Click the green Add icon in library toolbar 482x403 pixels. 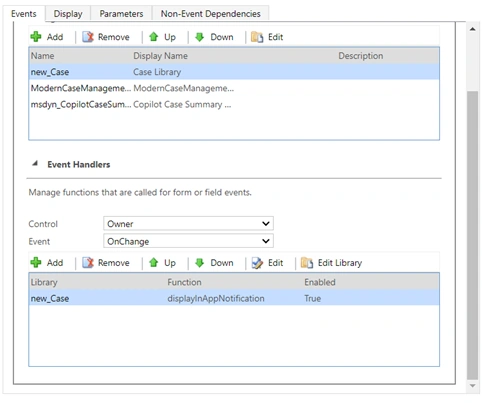pyautogui.click(x=36, y=37)
